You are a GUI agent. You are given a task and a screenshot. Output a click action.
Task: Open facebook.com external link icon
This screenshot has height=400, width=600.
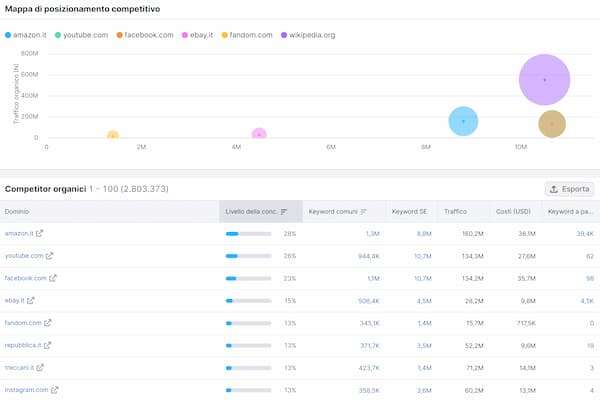[x=53, y=278]
